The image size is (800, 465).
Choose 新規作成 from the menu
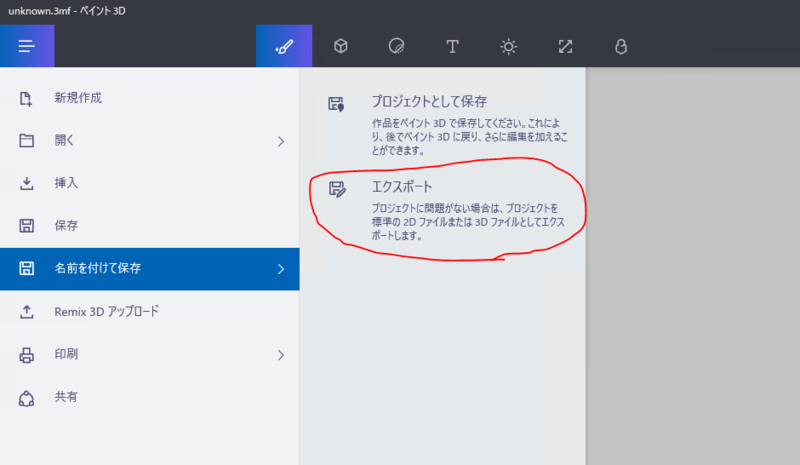(149, 98)
